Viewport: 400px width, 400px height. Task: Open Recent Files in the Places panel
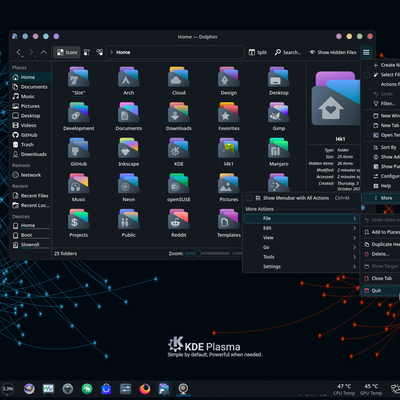click(x=30, y=196)
